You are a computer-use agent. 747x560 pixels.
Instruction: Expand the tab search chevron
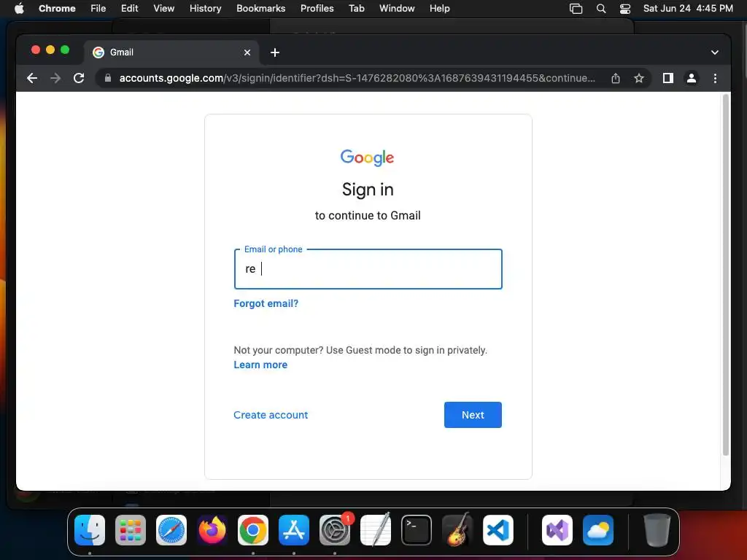[715, 52]
